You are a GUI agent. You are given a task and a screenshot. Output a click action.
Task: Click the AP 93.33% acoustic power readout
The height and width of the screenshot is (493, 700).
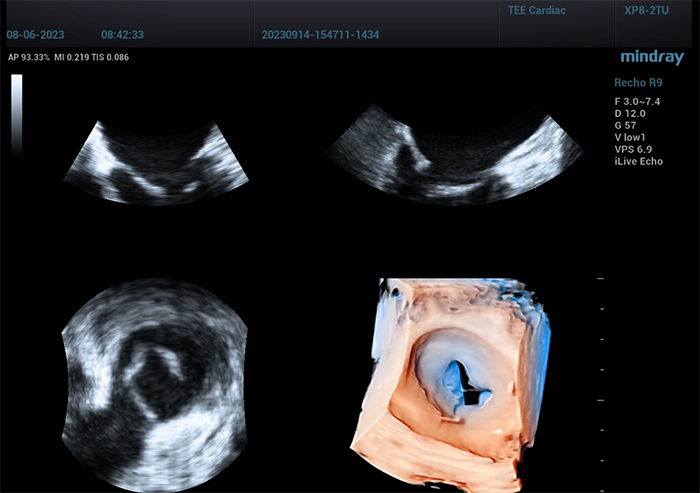(x=30, y=57)
